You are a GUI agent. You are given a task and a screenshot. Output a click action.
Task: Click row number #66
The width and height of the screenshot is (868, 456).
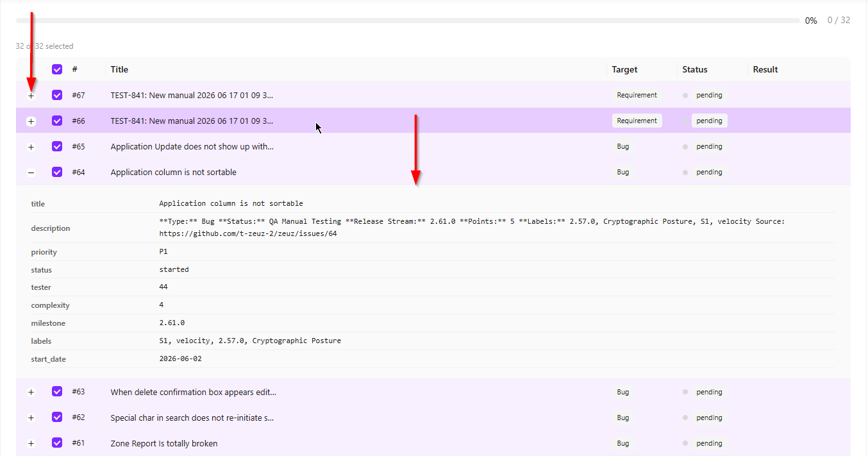click(x=78, y=121)
